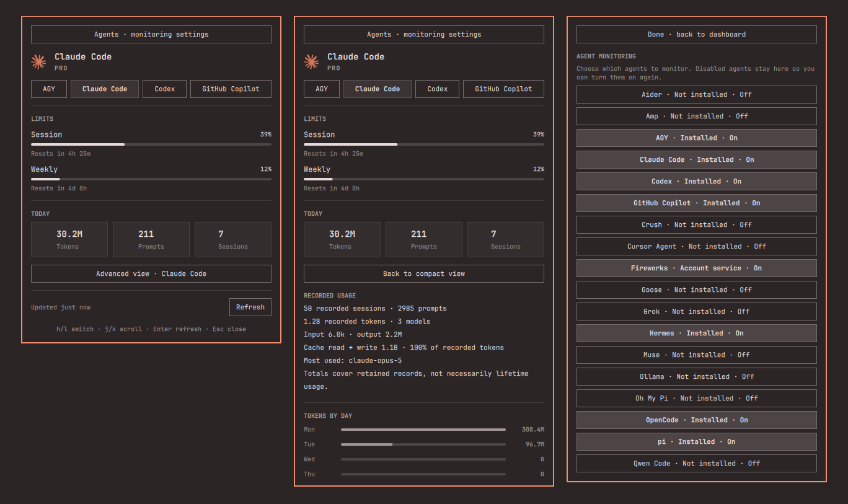Switch to the AGY tab above the Refresh button

click(49, 89)
